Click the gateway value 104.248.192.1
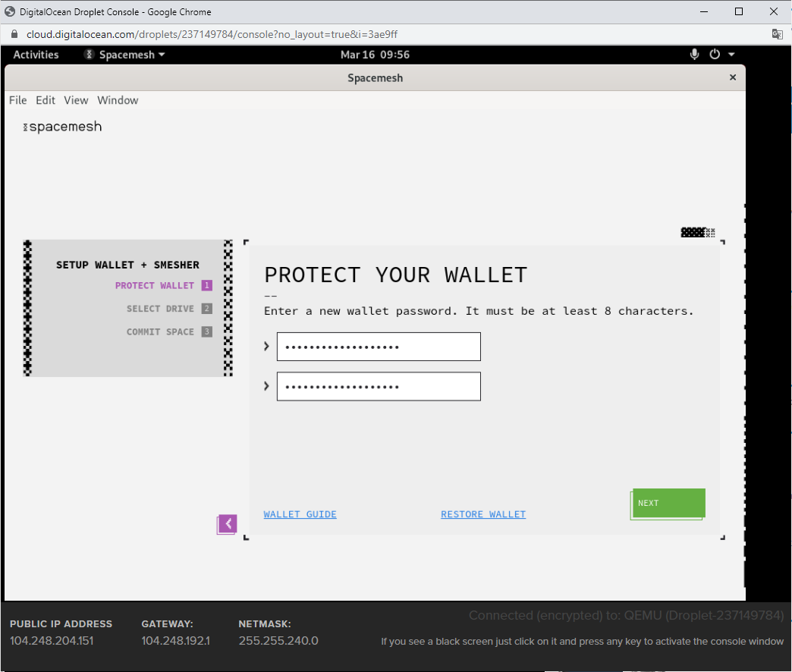Image resolution: width=792 pixels, height=672 pixels. point(176,641)
